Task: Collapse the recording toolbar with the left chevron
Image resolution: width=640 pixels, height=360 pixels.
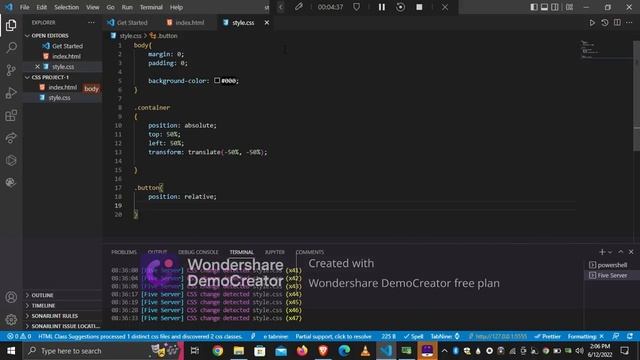Action: 281,7
